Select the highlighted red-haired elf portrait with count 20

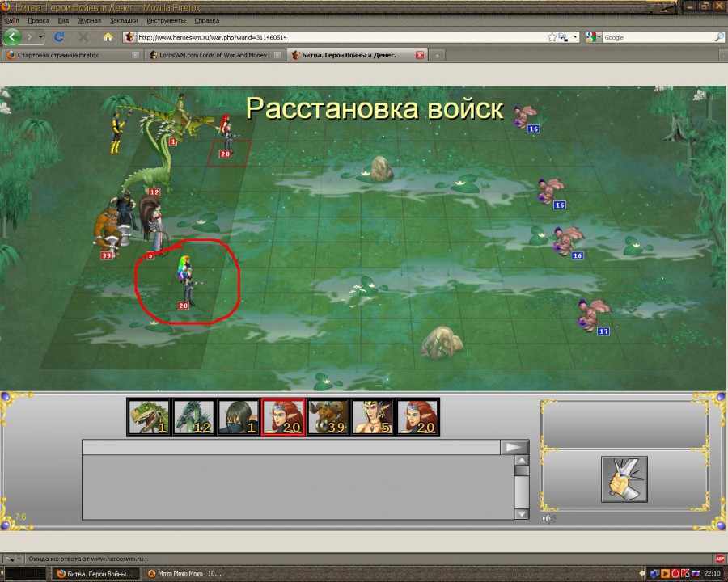283,417
